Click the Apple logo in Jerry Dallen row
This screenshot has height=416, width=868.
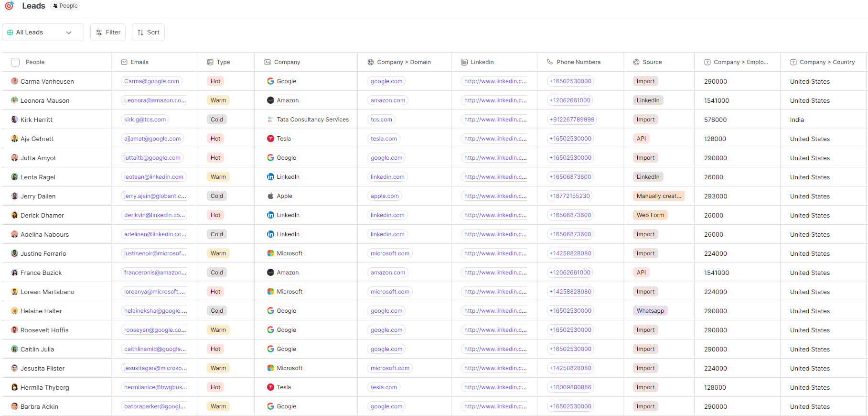tap(270, 196)
